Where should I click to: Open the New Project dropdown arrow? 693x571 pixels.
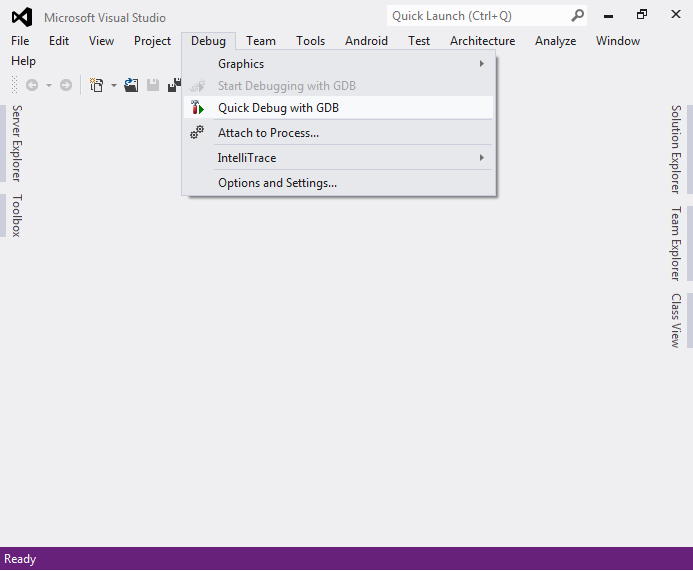[x=114, y=85]
